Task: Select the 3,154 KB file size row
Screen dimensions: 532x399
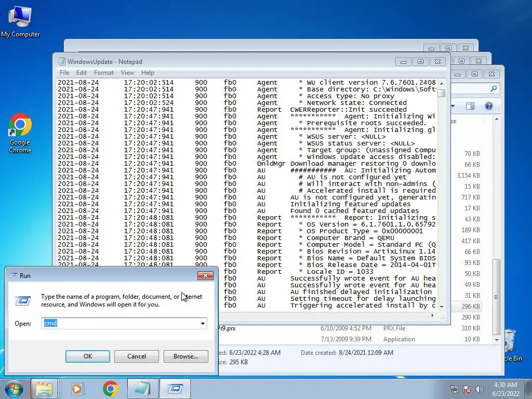Action: click(468, 176)
